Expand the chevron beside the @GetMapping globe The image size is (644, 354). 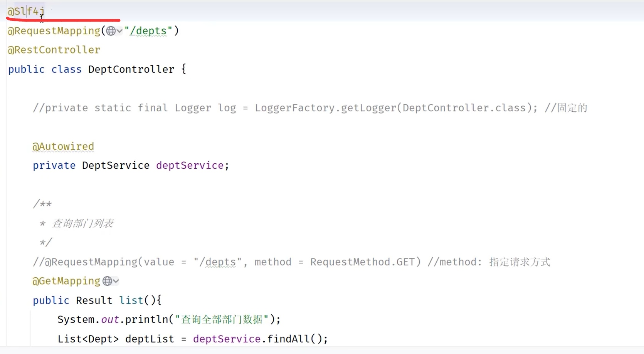pyautogui.click(x=117, y=281)
